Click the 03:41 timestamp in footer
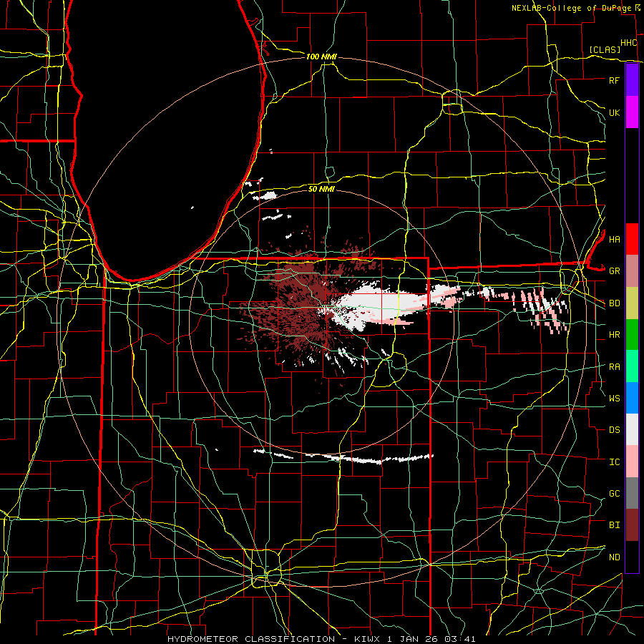Image resolution: width=644 pixels, height=644 pixels. [x=462, y=639]
